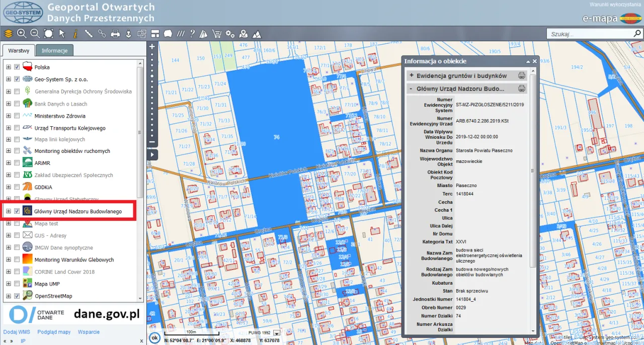The height and width of the screenshot is (345, 644).
Task: Open the Podgląd mapy link
Action: click(x=54, y=332)
